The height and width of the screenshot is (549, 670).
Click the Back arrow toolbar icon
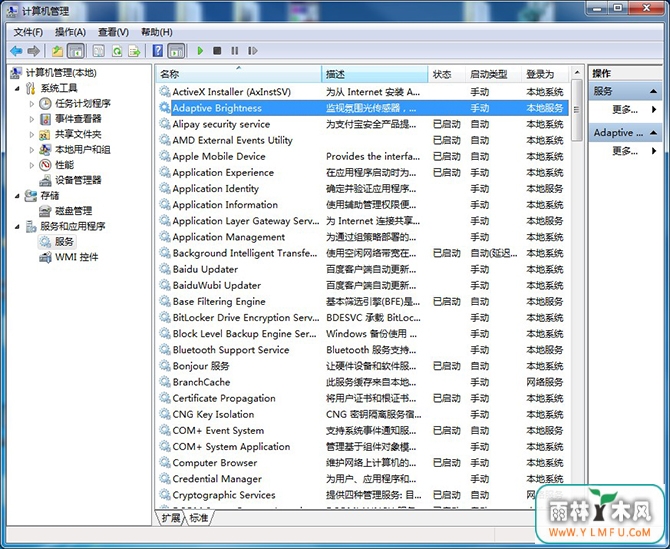[16, 51]
